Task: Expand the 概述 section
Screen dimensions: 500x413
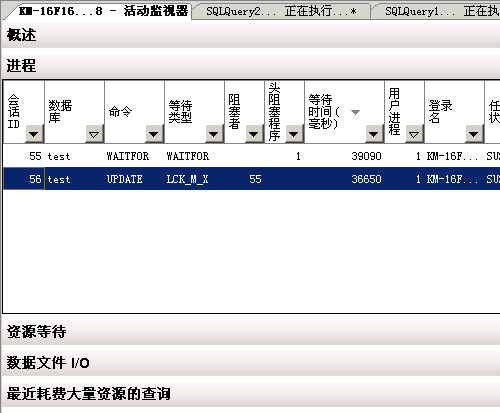Action: [251, 35]
